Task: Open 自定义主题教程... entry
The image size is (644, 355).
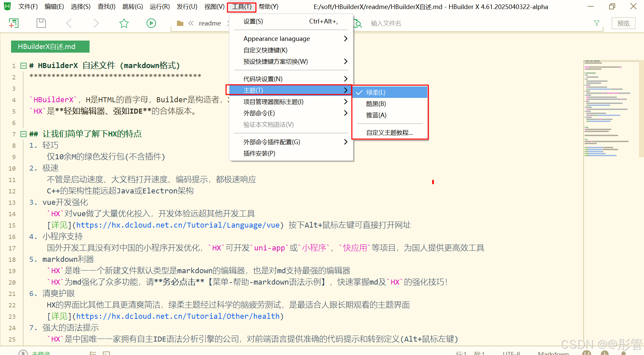Action: (x=390, y=132)
